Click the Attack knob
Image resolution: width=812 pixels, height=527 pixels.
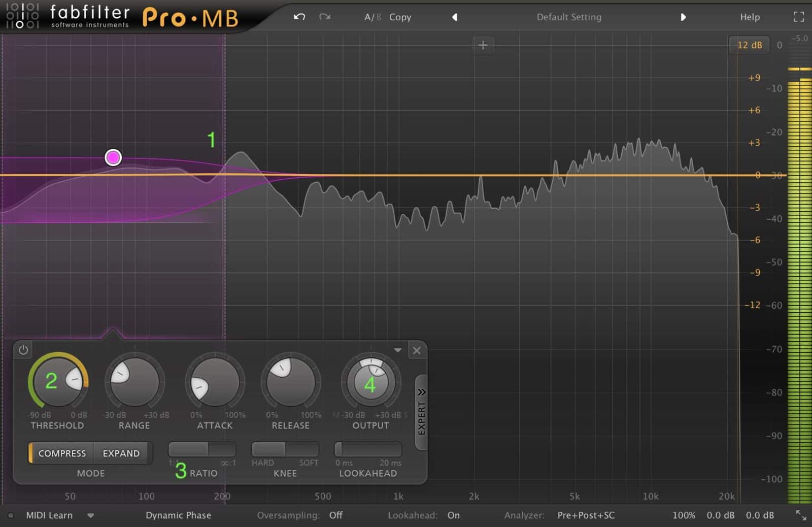215,382
